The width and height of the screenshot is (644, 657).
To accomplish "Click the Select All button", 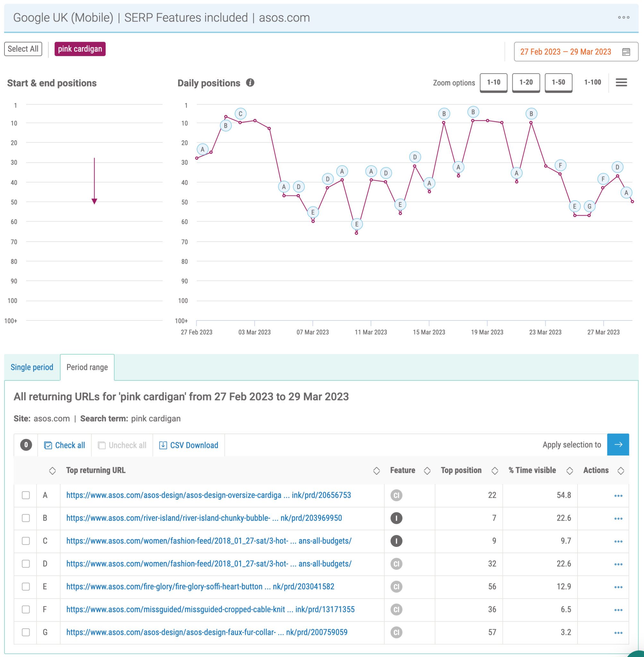I will coord(23,49).
